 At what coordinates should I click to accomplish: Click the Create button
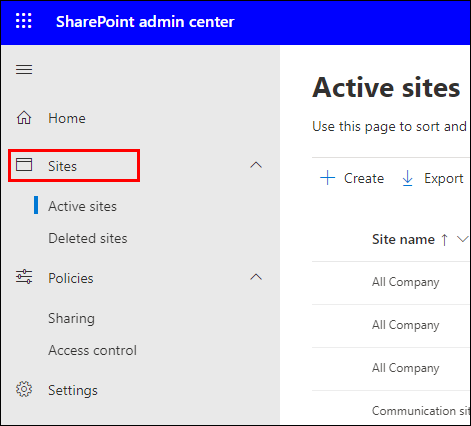(352, 178)
